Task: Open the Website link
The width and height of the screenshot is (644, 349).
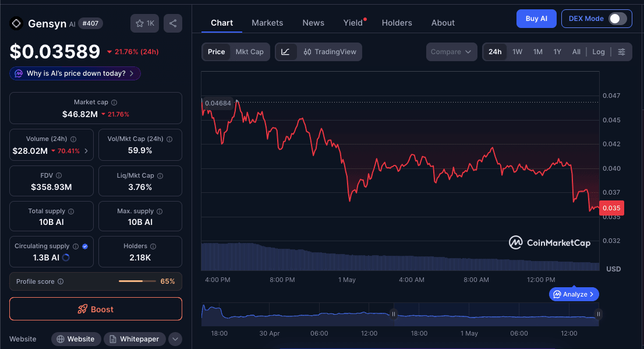Action: [76, 339]
